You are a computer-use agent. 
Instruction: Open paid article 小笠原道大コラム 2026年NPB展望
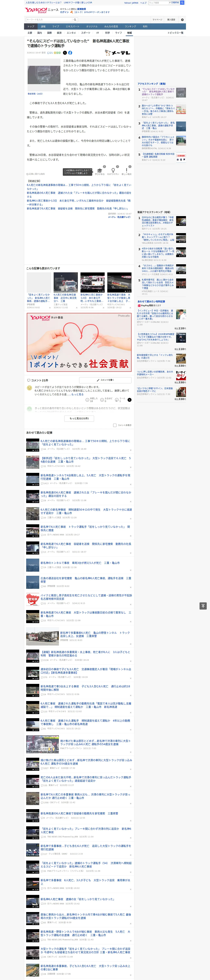point(156,337)
